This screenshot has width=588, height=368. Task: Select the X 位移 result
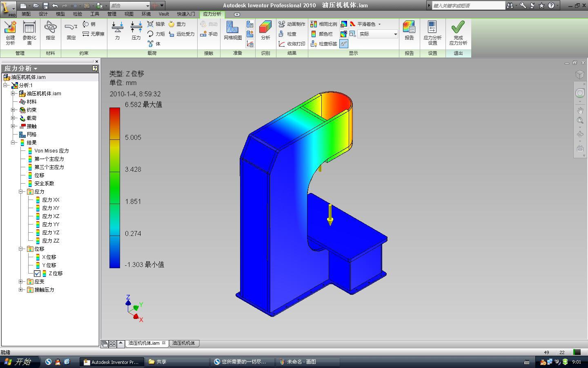[x=49, y=257]
